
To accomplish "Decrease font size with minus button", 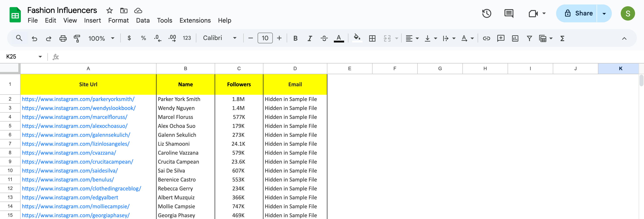I will [x=250, y=38].
